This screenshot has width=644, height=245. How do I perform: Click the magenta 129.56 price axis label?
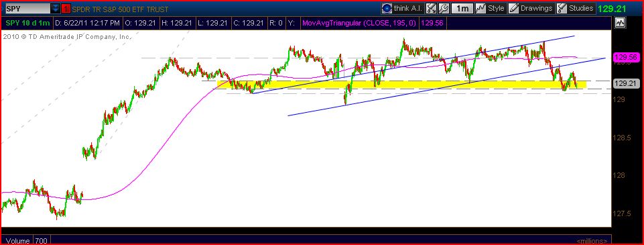click(627, 58)
